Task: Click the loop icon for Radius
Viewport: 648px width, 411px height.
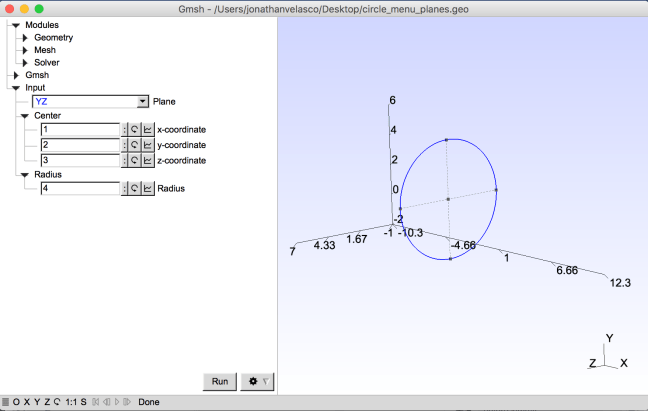Action: tap(134, 188)
